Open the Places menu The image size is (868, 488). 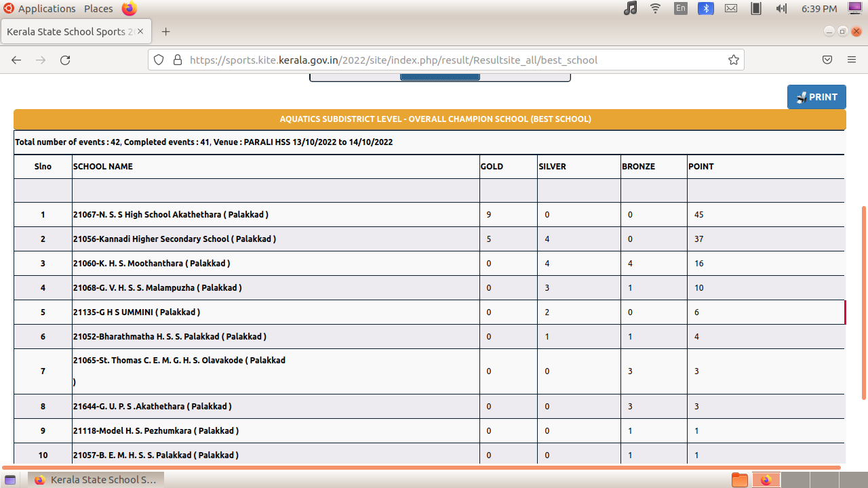tap(98, 8)
